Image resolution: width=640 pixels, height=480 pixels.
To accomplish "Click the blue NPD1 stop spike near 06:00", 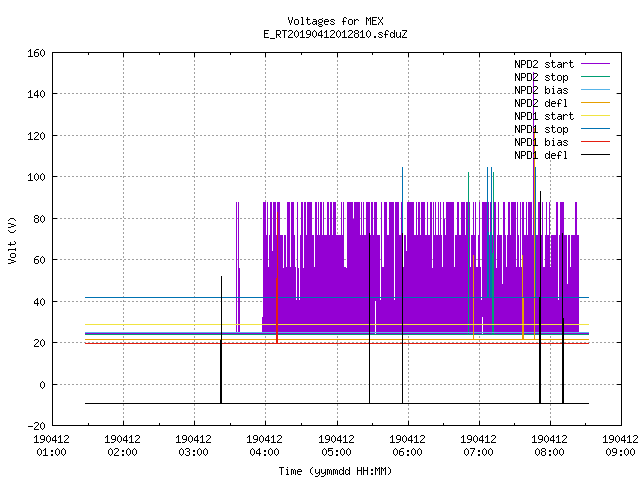I will pos(402,200).
